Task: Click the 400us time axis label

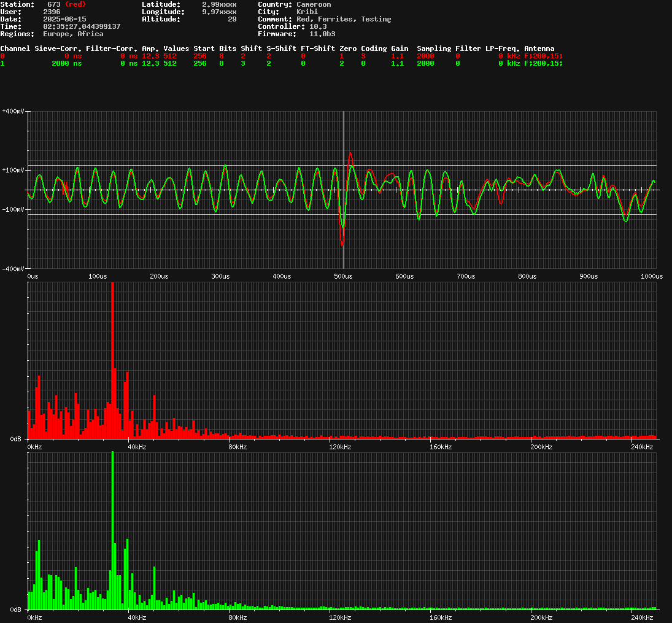Action: 282,277
